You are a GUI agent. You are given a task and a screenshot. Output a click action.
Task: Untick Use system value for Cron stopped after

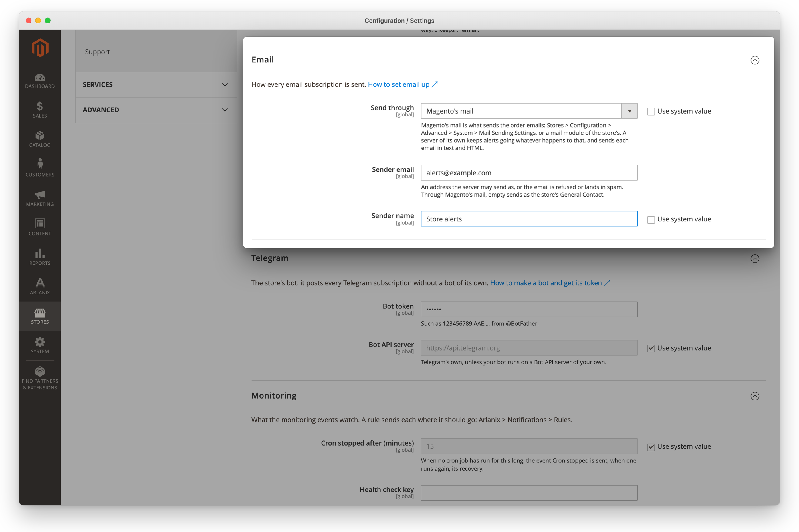[651, 447]
